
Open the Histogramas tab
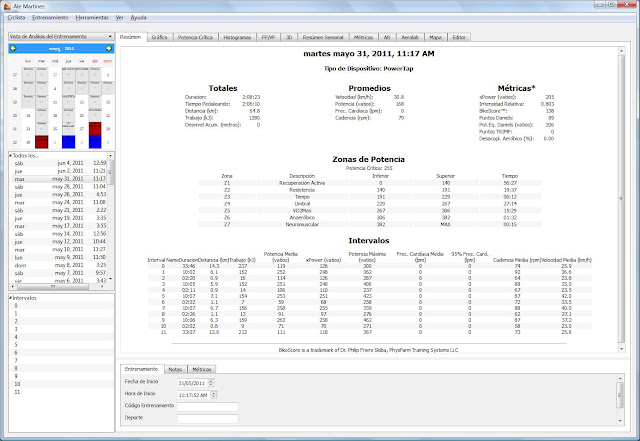237,37
